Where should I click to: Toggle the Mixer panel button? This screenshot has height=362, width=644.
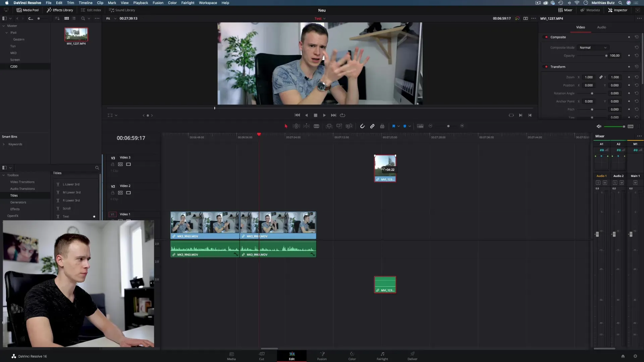tap(566, 10)
